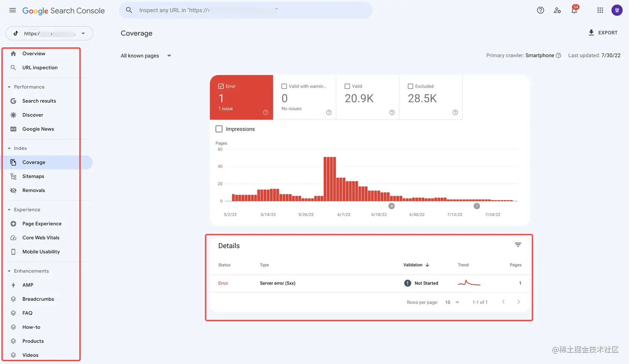Screen dimensions: 629x364
Task: Click the Sitemaps tree icon
Action: click(x=13, y=177)
